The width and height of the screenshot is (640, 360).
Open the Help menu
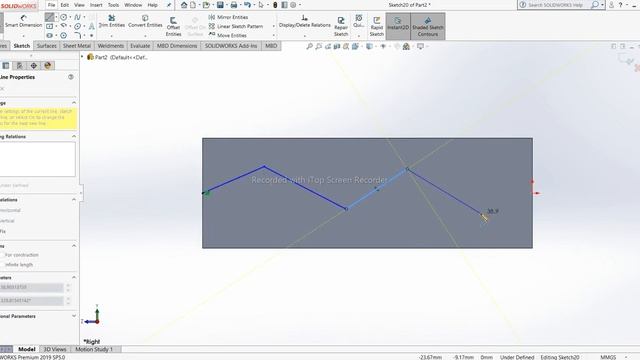click(x=152, y=5)
